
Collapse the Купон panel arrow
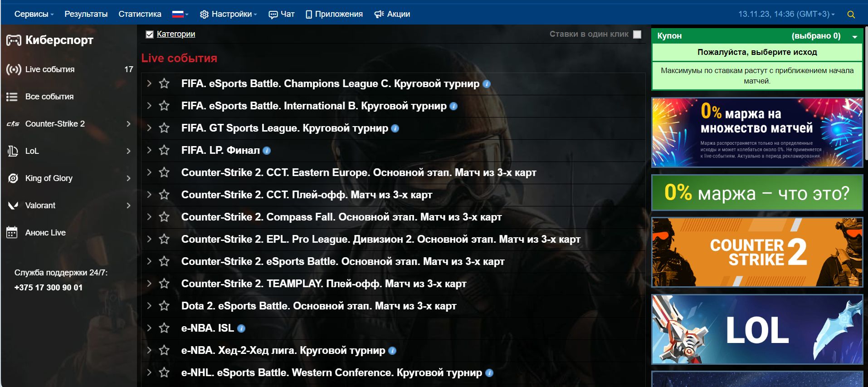[855, 36]
